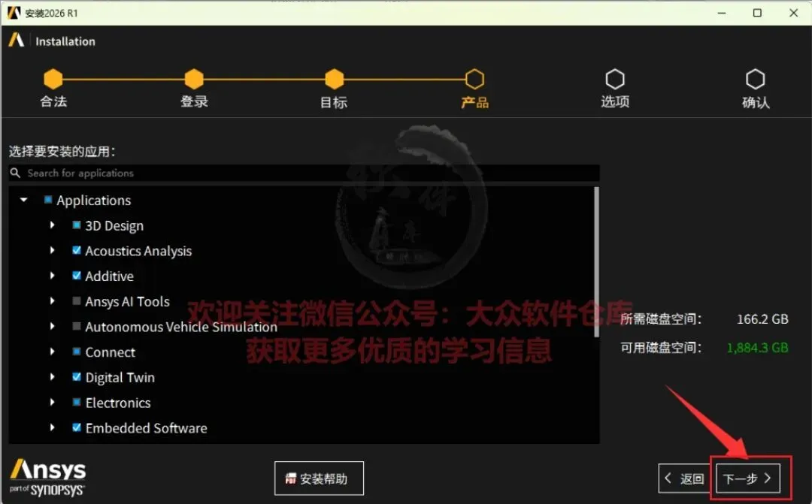Maximize the installer window
812x504 pixels.
(757, 13)
